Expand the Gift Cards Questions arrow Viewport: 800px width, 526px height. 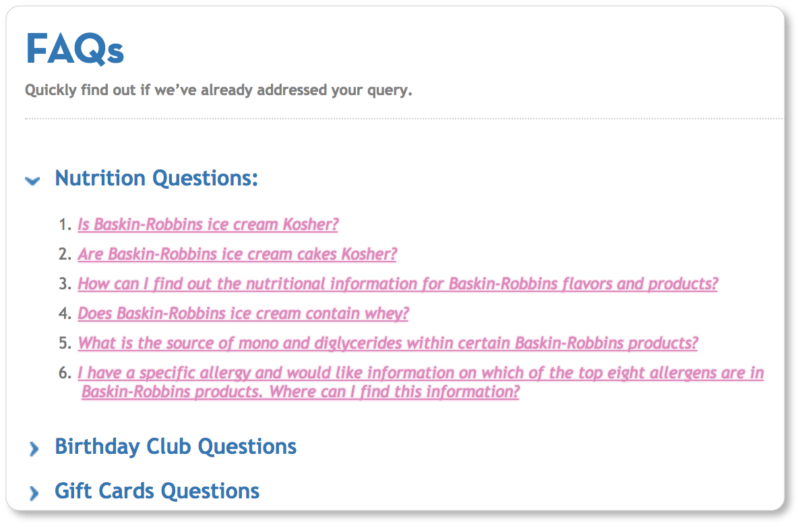point(34,492)
